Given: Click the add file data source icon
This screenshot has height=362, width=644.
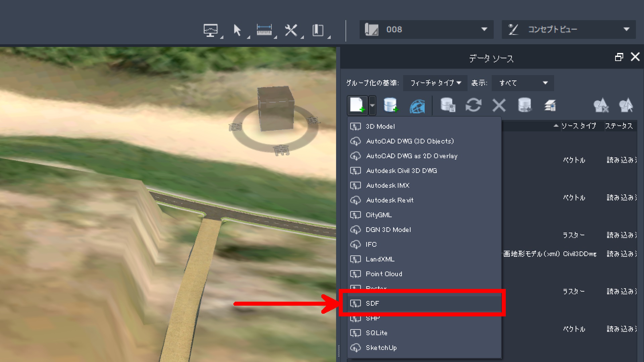Looking at the screenshot, I should [357, 105].
